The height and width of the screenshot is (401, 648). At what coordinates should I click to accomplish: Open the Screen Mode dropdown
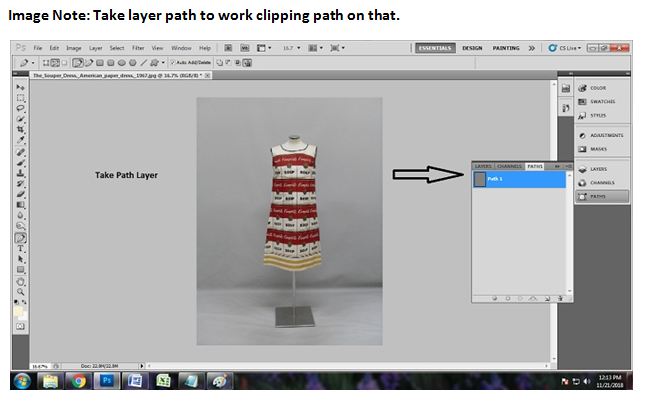coord(338,48)
